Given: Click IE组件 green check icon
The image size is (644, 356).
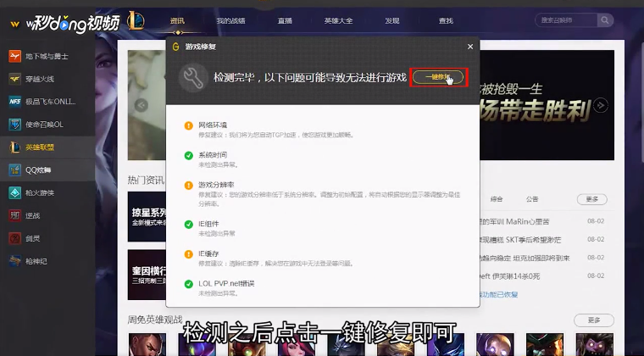Looking at the screenshot, I should click(188, 224).
